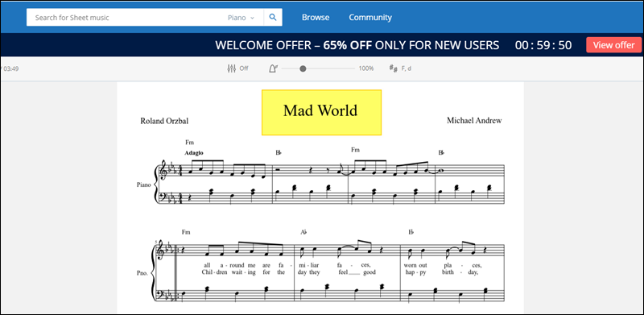The image size is (644, 315).
Task: Click the lyric "worn out"
Action: tap(415, 265)
